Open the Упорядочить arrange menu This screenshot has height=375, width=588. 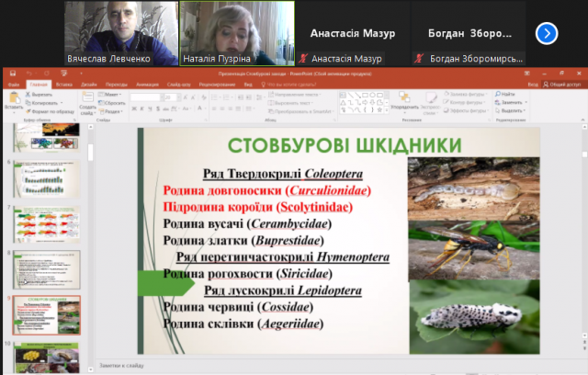pyautogui.click(x=404, y=102)
